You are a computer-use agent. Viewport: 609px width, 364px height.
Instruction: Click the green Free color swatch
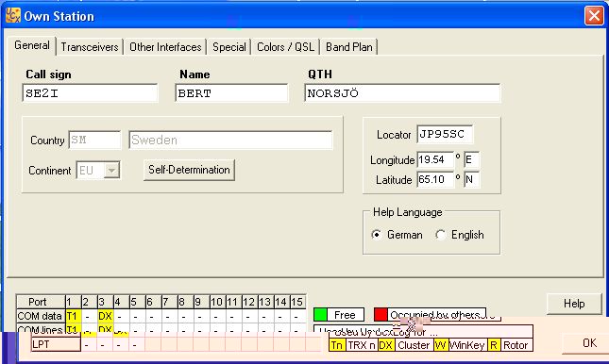click(320, 314)
